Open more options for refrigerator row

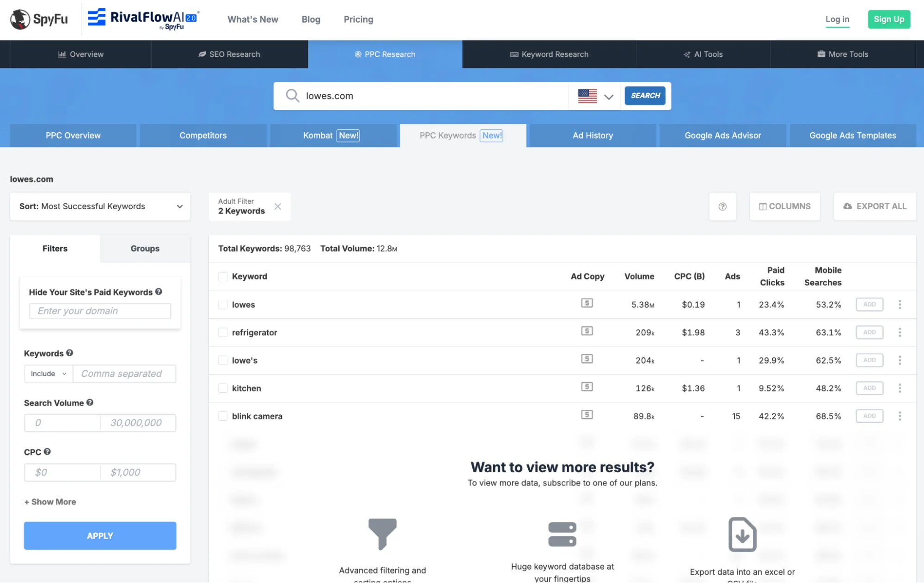tap(900, 332)
